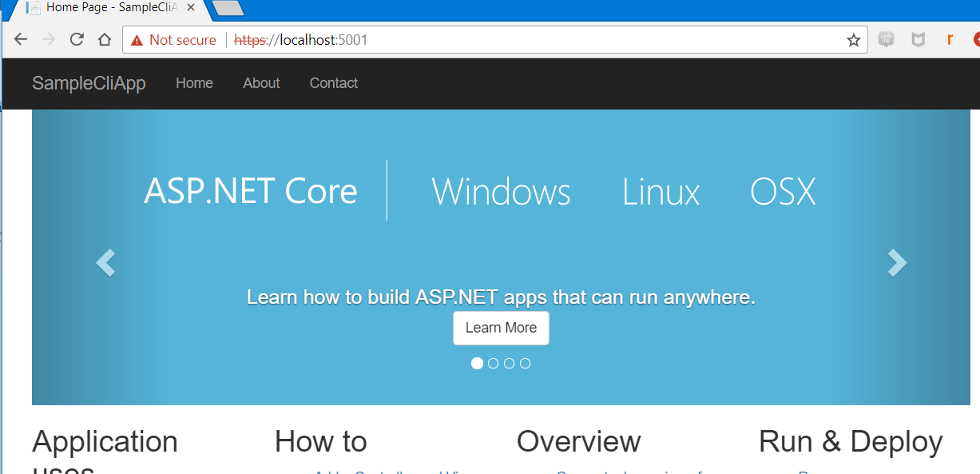
Task: Go to previous slide via left chevron
Action: [105, 263]
